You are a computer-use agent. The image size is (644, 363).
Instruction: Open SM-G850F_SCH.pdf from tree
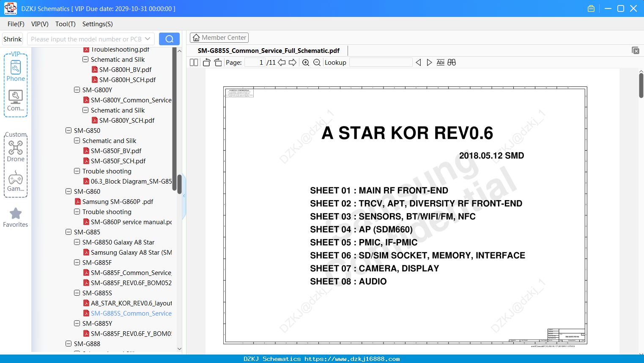tap(118, 161)
